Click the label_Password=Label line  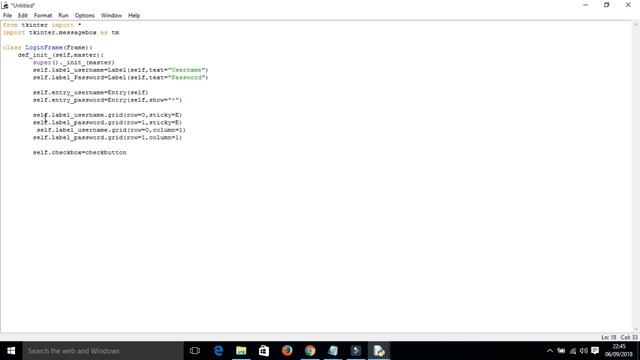(x=120, y=77)
